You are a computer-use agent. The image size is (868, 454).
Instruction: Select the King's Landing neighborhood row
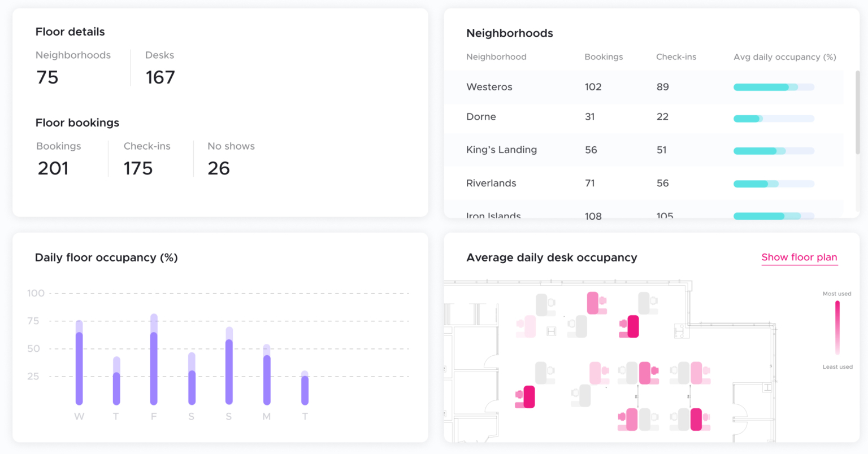click(644, 150)
